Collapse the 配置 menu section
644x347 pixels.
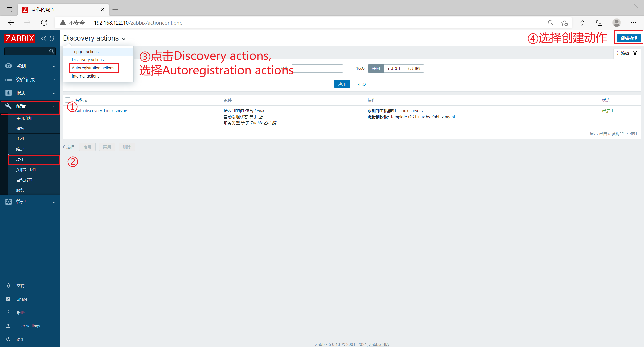point(30,106)
